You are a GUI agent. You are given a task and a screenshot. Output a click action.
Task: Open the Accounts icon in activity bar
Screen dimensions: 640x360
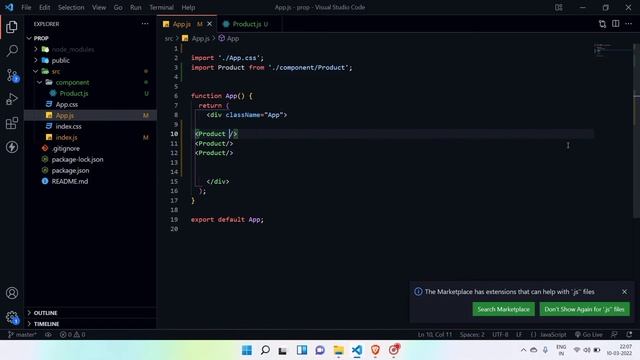(12, 293)
